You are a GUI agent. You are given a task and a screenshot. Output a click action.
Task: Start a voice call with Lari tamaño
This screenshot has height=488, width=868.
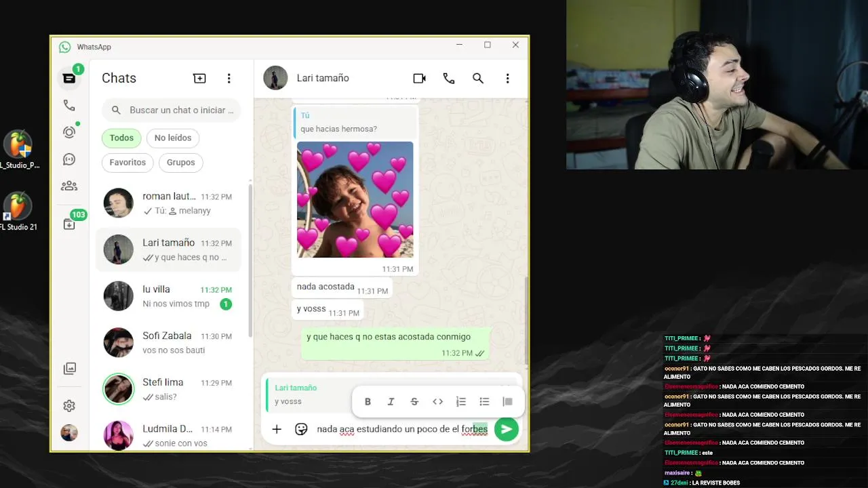(449, 78)
